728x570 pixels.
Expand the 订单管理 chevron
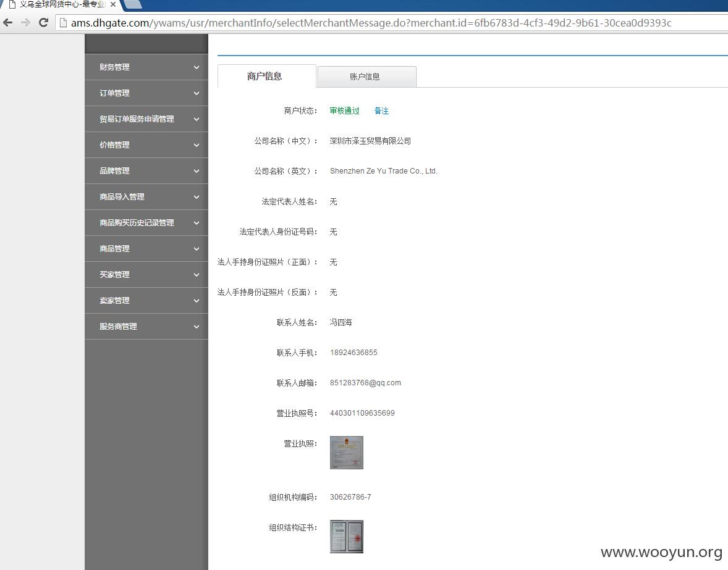197,93
